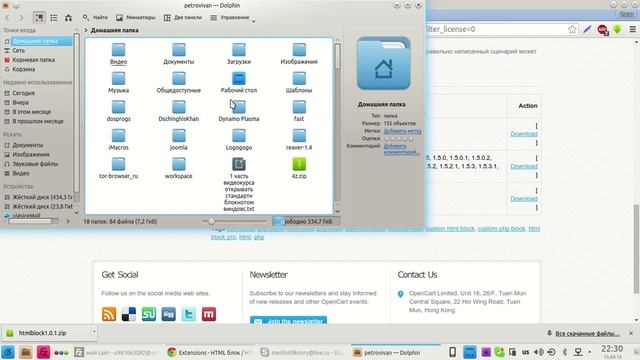This screenshot has height=360, width=640.
Task: Click the free space bar showing 334,7 ГиБ
Action: point(306,221)
